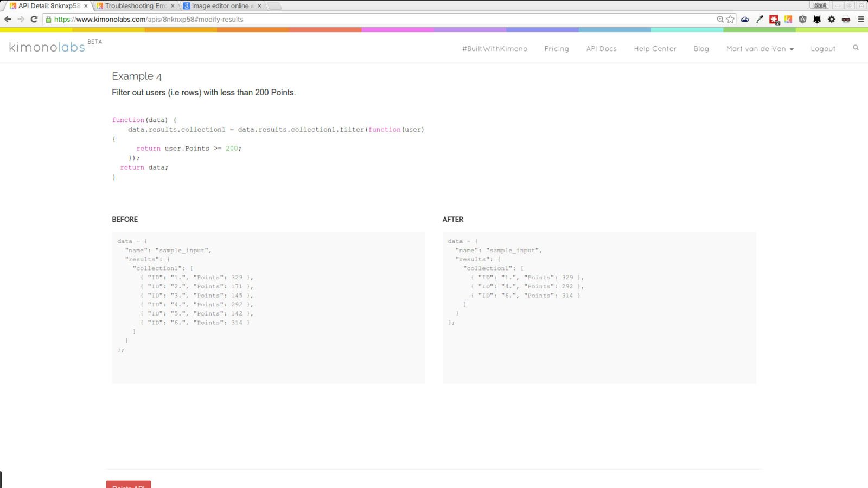The height and width of the screenshot is (488, 868).
Task: Open a new browser tab
Action: click(275, 6)
